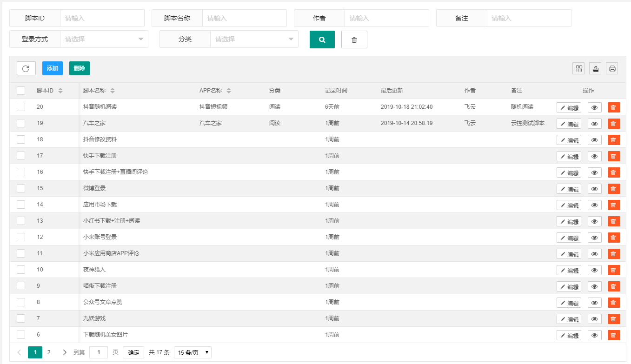Viewport: 631px width, 364px height.
Task: Delete 夜神猎人 row with trash icon
Action: point(614,270)
